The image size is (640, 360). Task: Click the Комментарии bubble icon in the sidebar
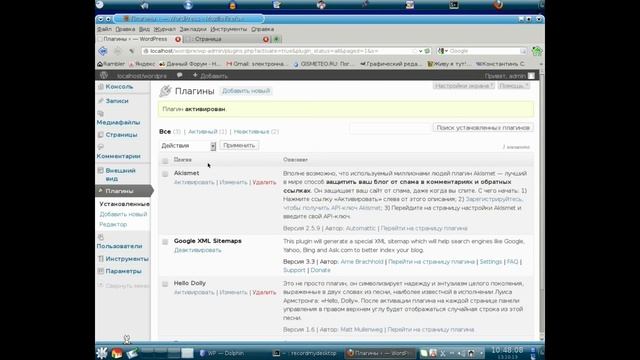pyautogui.click(x=100, y=147)
